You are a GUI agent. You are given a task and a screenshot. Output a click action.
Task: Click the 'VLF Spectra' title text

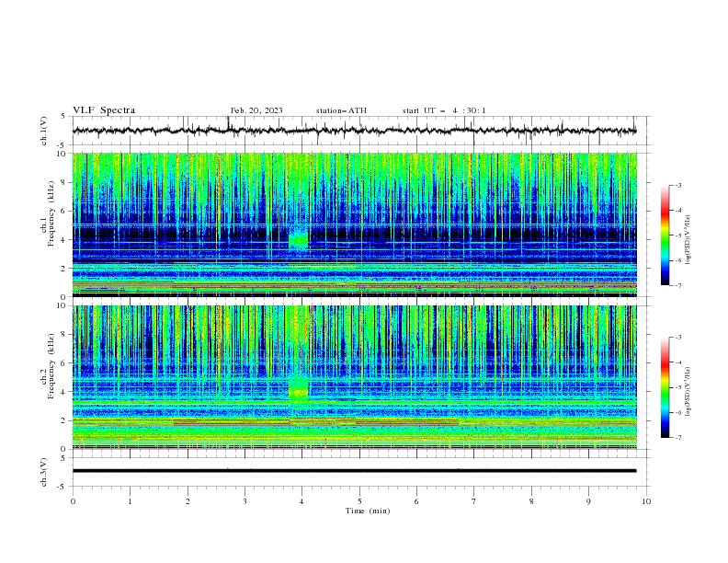point(104,110)
